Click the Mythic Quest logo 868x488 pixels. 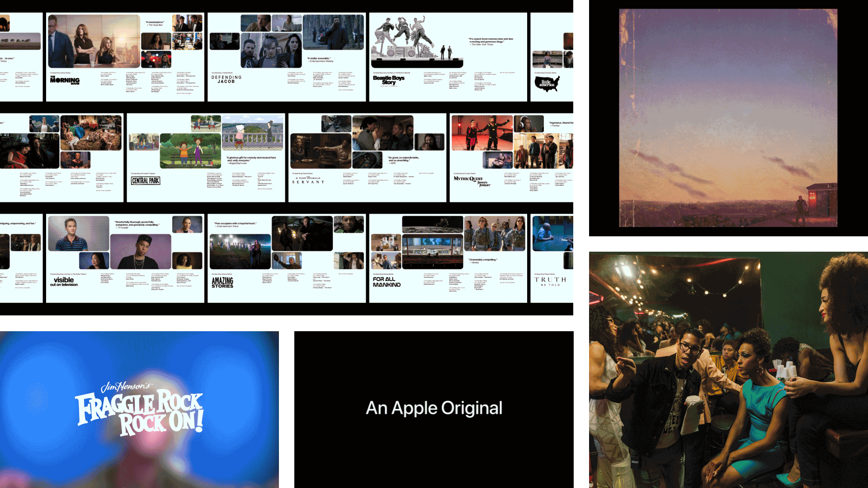[x=472, y=181]
